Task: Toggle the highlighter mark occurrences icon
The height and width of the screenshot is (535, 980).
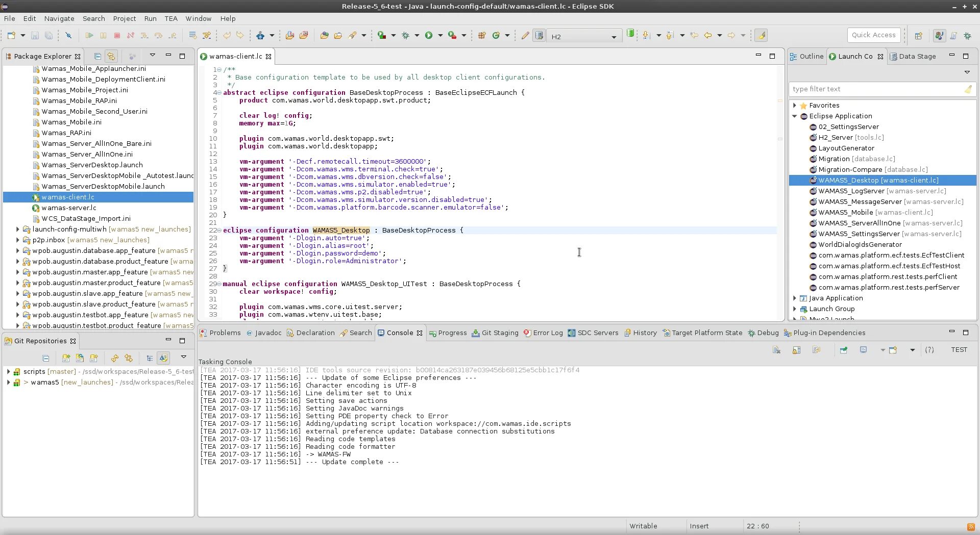Action: click(761, 36)
